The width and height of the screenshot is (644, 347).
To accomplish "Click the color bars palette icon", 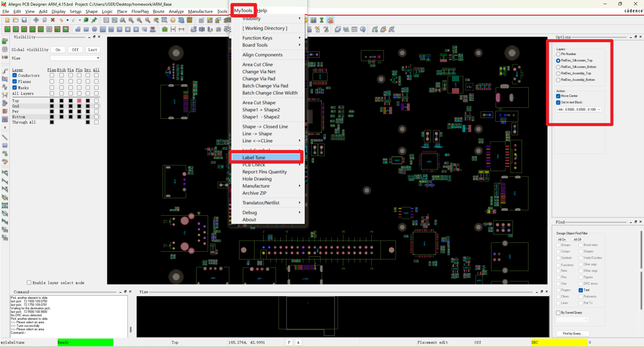I will [x=313, y=20].
